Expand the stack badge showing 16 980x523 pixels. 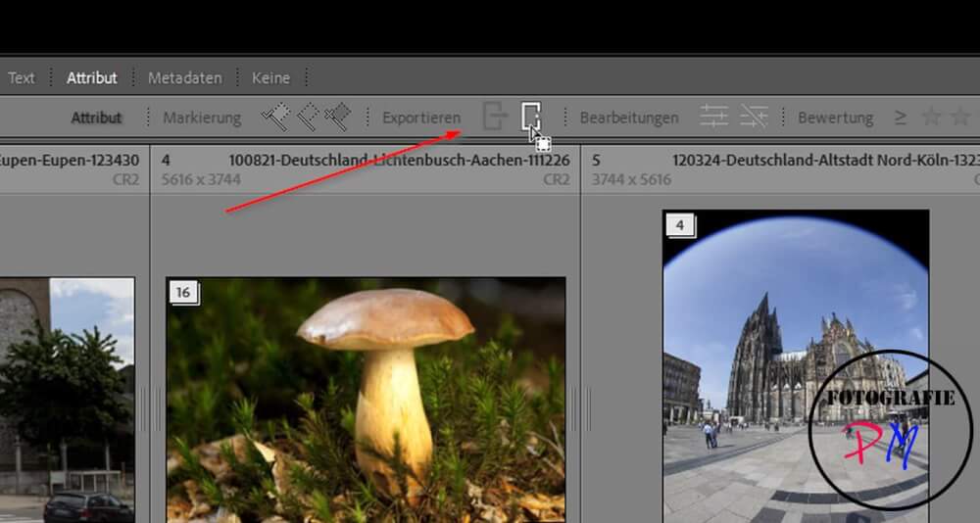coord(184,293)
